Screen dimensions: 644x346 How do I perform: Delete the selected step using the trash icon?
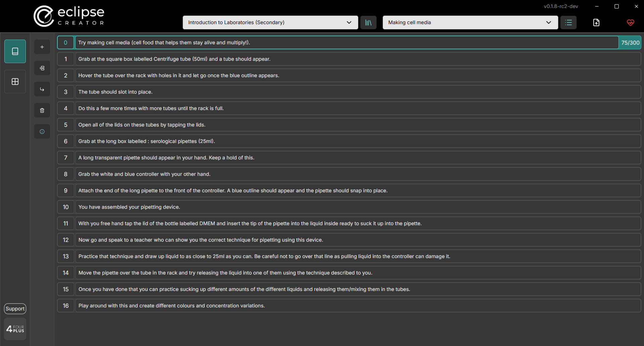pyautogui.click(x=42, y=110)
